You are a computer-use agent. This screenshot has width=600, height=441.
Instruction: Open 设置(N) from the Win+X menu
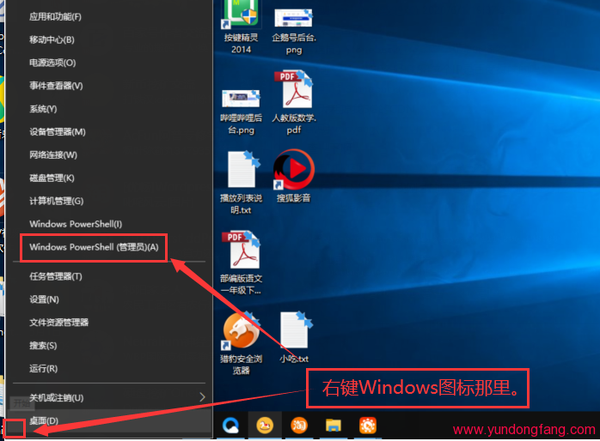coord(44,299)
